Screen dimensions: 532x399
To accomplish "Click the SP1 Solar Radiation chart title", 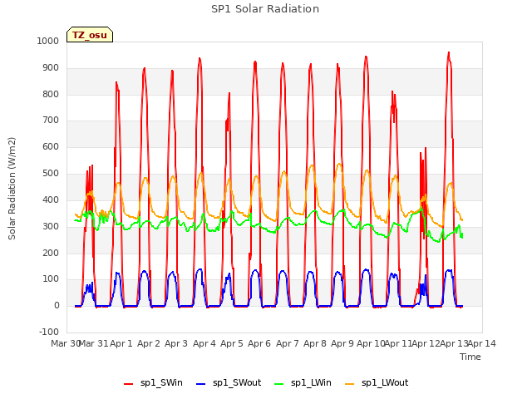I will (x=265, y=9).
